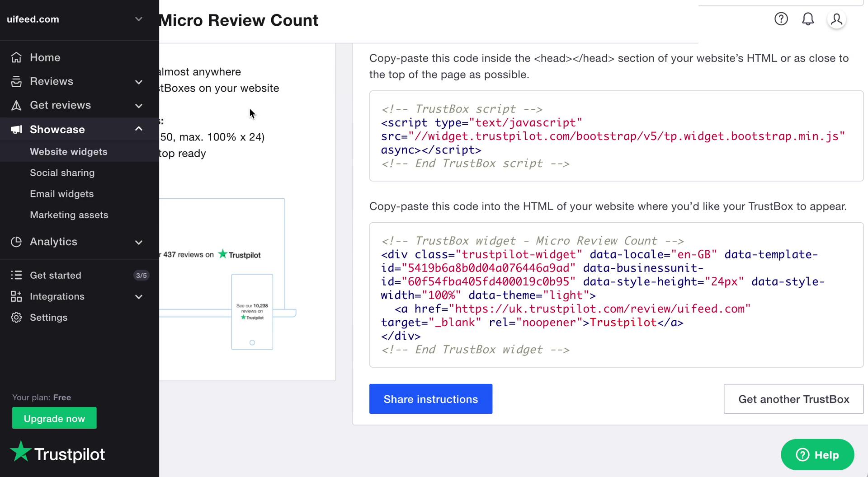The width and height of the screenshot is (868, 477).
Task: Click the Get reviews label in sidebar
Action: pyautogui.click(x=60, y=105)
